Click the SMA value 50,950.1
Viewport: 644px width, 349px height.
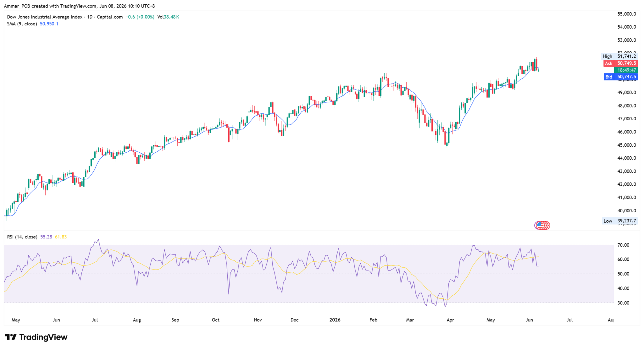pyautogui.click(x=49, y=24)
